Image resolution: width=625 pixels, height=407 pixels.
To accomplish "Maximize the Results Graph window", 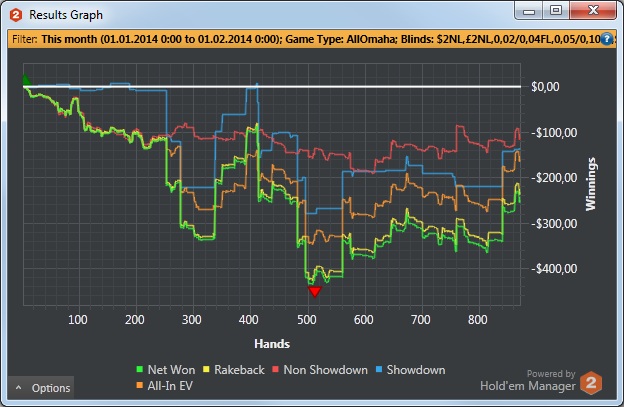I will [x=556, y=11].
